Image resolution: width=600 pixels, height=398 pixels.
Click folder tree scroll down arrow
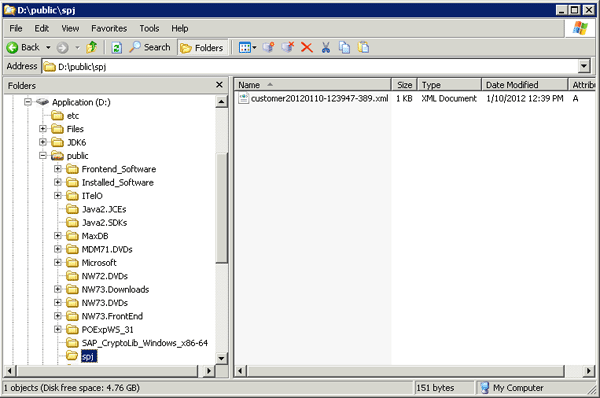tap(222, 358)
